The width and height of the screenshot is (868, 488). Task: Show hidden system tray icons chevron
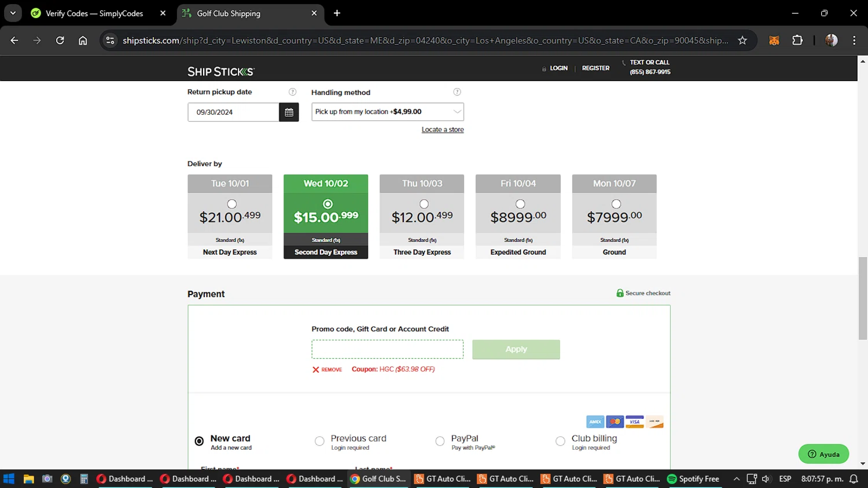coord(736,479)
